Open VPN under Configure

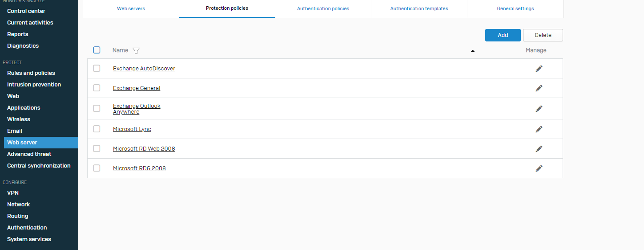13,193
